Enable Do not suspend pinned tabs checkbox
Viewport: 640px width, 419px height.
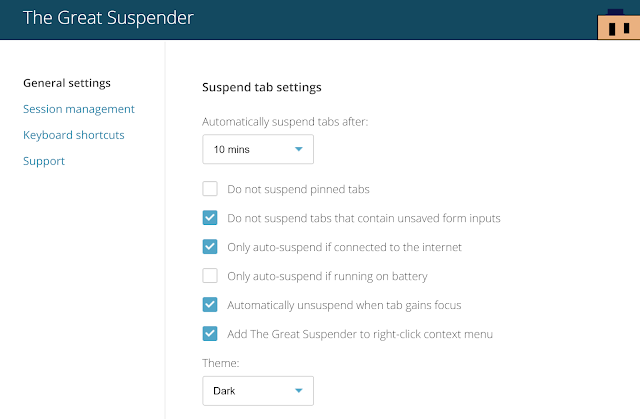click(x=210, y=189)
